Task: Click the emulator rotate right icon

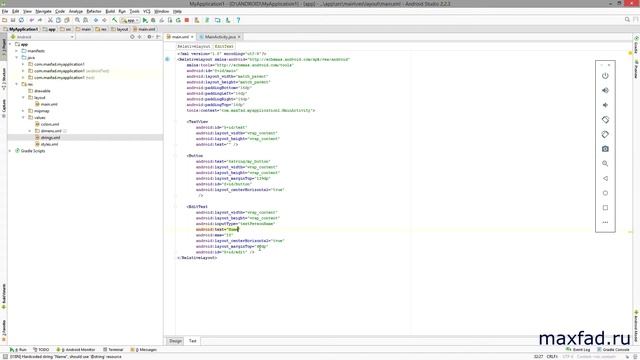Action: [x=605, y=134]
